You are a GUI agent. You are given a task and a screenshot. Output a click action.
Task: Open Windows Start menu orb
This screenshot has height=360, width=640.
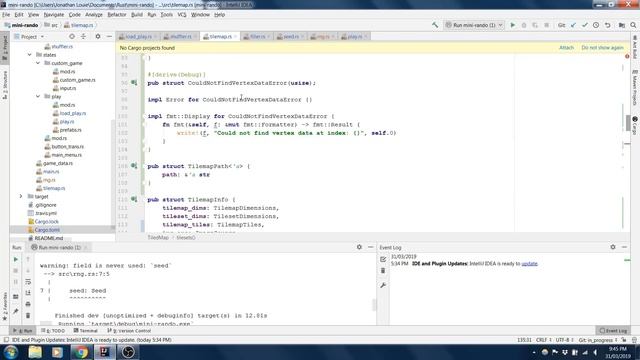point(11,352)
